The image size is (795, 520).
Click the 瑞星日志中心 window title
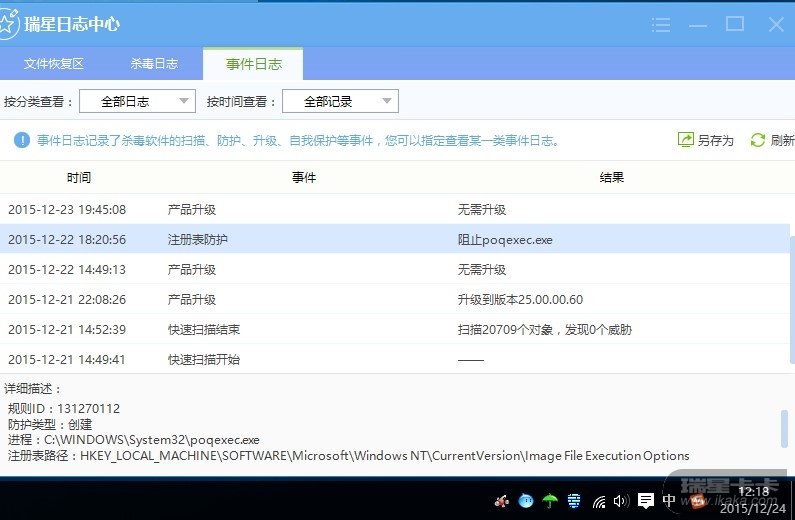[x=72, y=24]
